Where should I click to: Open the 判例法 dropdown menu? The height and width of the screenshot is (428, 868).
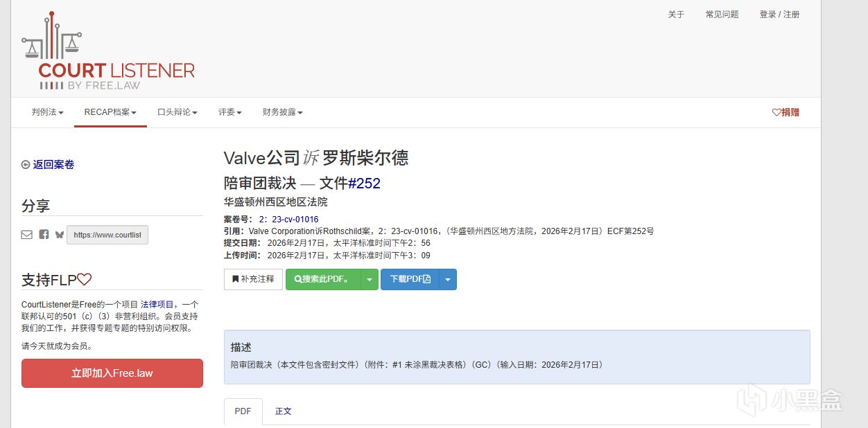(x=47, y=112)
